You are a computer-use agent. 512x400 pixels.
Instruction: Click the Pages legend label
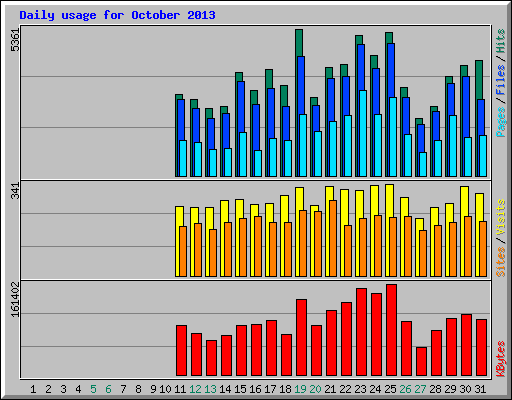(500, 122)
